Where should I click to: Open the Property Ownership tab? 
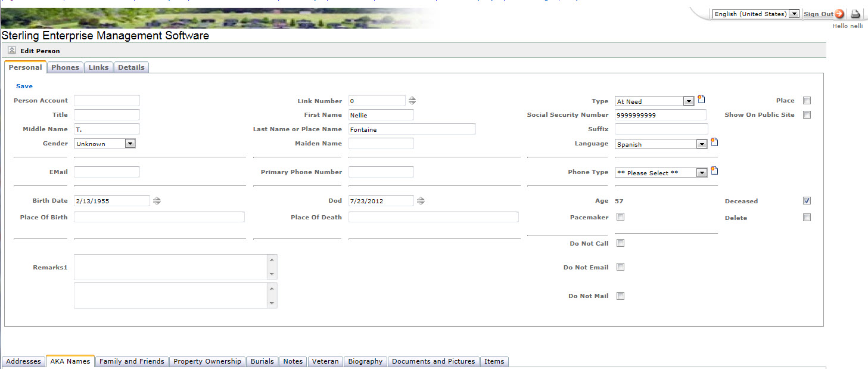pos(207,361)
